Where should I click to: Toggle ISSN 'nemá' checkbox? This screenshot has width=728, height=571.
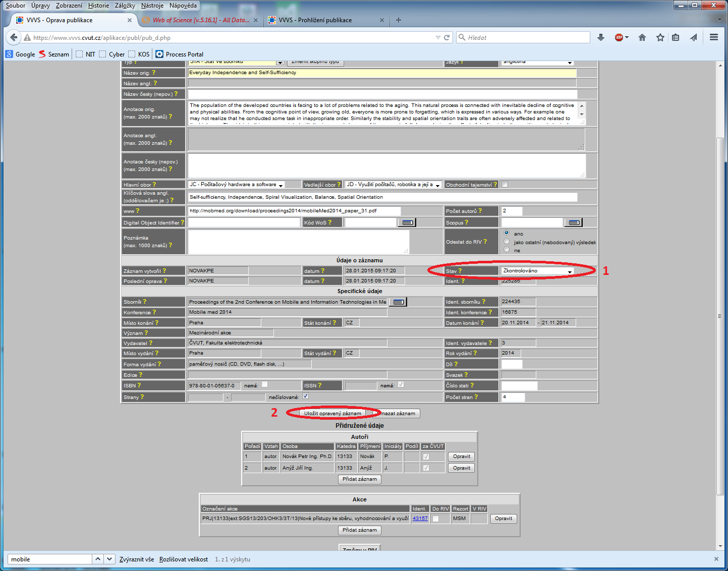coord(401,384)
